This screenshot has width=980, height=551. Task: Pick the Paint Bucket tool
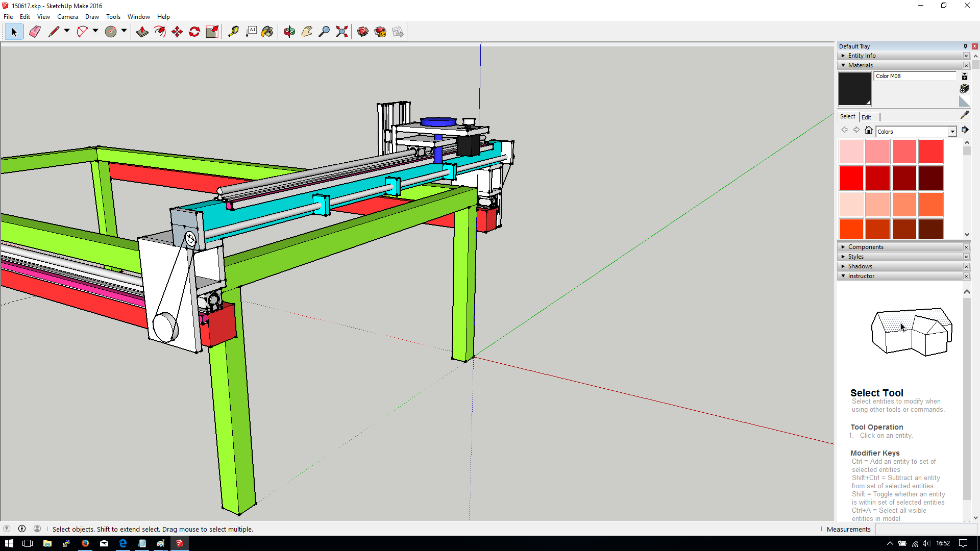pyautogui.click(x=267, y=32)
